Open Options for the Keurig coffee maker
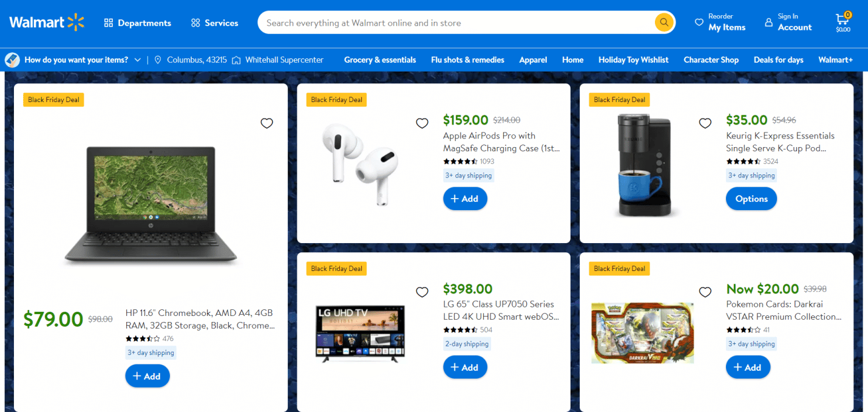868x412 pixels. [x=751, y=199]
